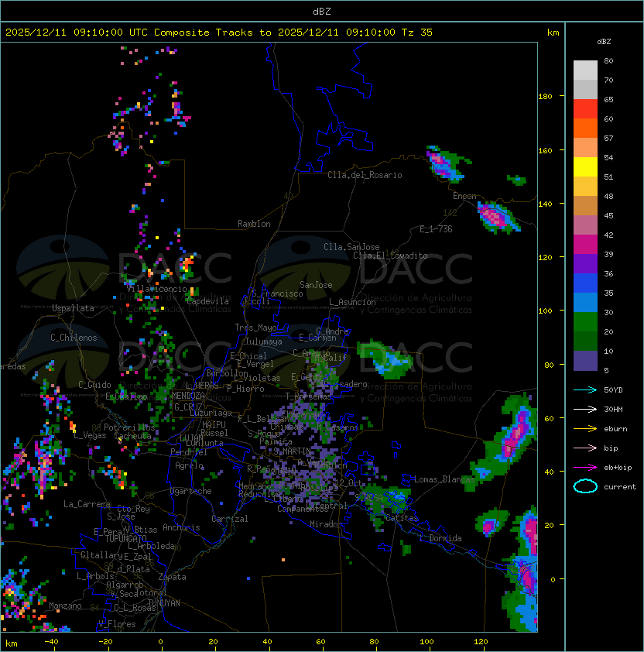Click the La_Carrera place label

coord(87,504)
